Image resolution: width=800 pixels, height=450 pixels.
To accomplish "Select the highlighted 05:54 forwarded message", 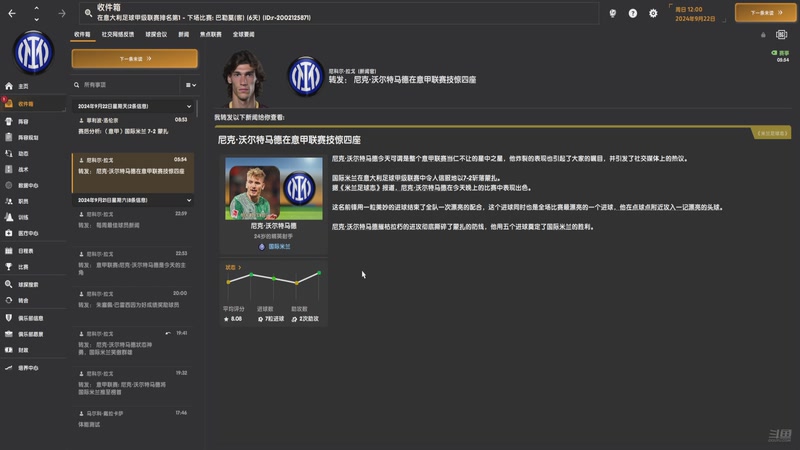I will (x=133, y=172).
